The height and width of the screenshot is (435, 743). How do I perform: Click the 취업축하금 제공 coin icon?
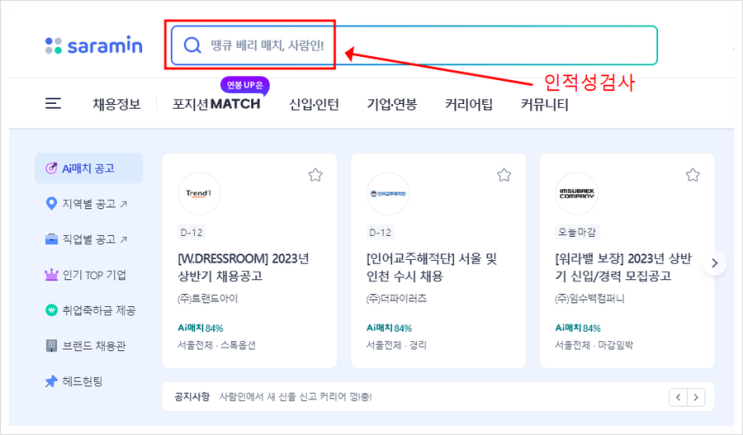51,310
